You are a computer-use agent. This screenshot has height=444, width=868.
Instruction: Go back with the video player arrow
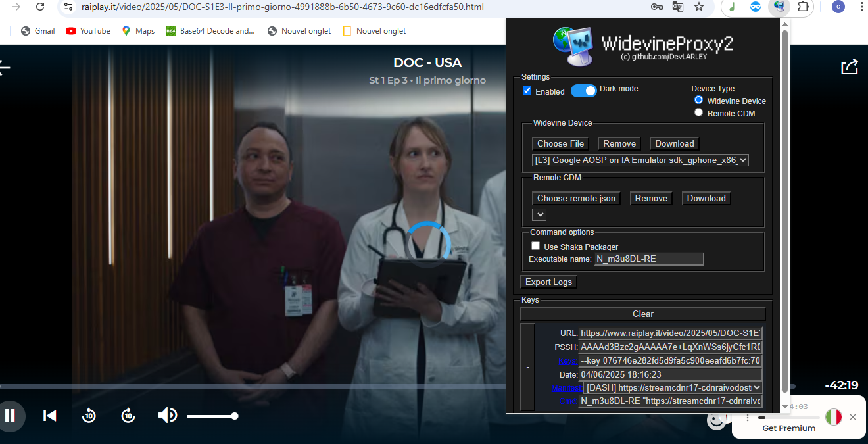[4, 67]
